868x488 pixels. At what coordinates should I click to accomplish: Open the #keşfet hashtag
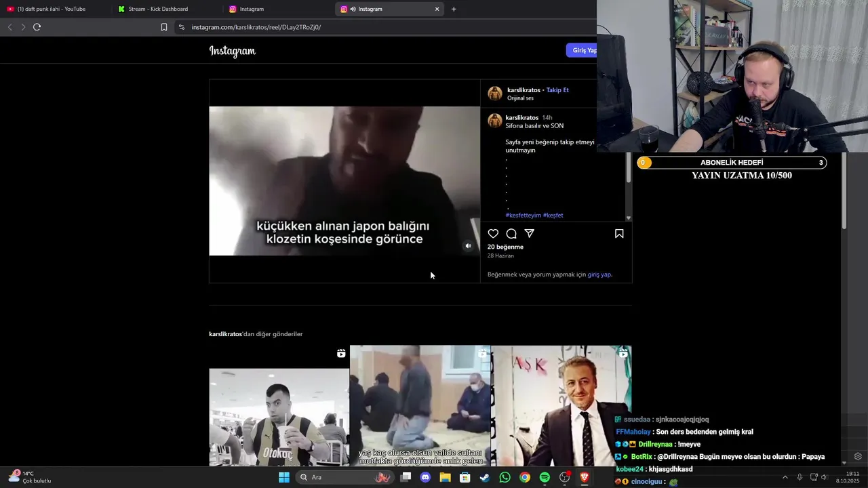tap(553, 216)
